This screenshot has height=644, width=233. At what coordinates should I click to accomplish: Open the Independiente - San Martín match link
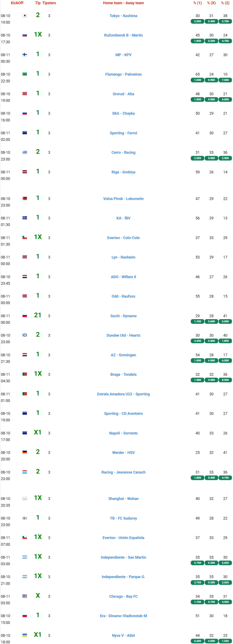point(123,557)
